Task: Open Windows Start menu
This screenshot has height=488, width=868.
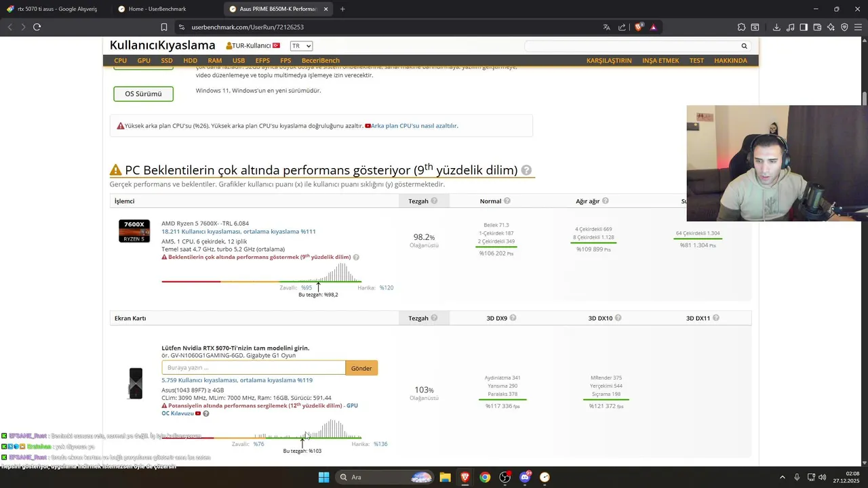Action: pos(323,477)
